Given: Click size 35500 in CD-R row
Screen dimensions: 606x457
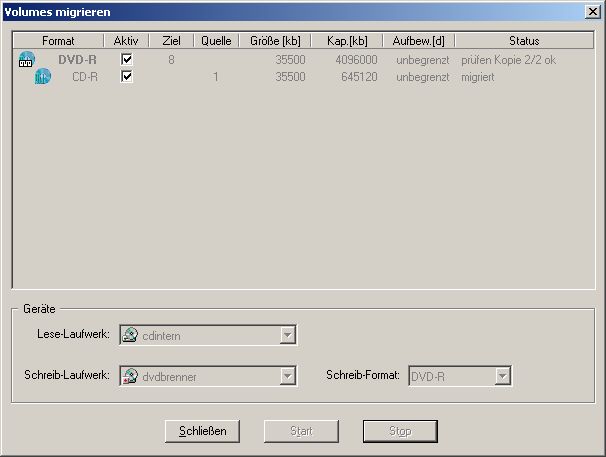Looking at the screenshot, I should point(290,77).
